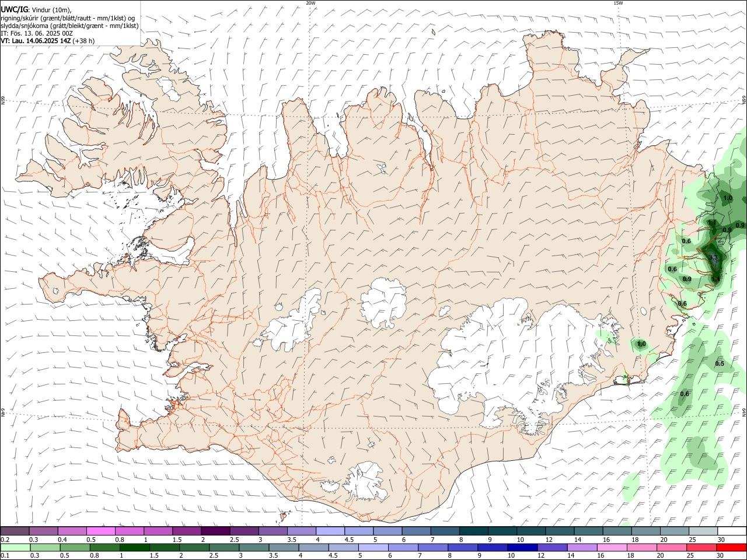Click the 'UWC/IG' title text
Viewport: 747px width, 560px height.
click(14, 10)
